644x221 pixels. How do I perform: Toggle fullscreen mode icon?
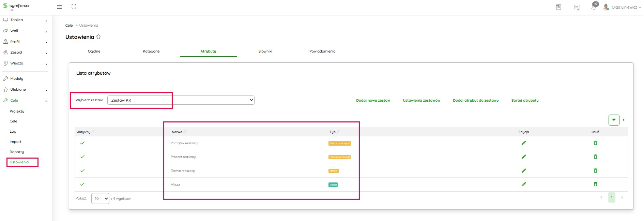pyautogui.click(x=74, y=6)
